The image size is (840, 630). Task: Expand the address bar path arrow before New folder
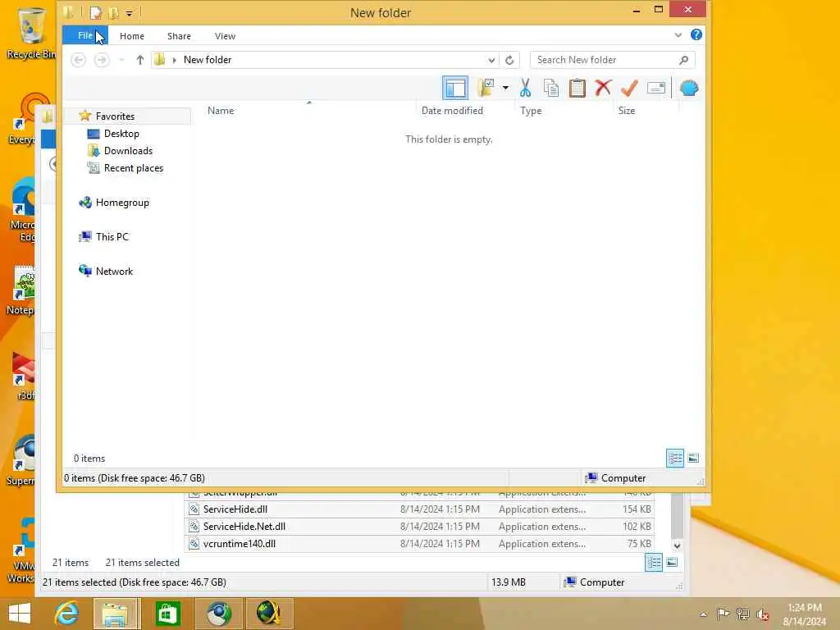174,60
